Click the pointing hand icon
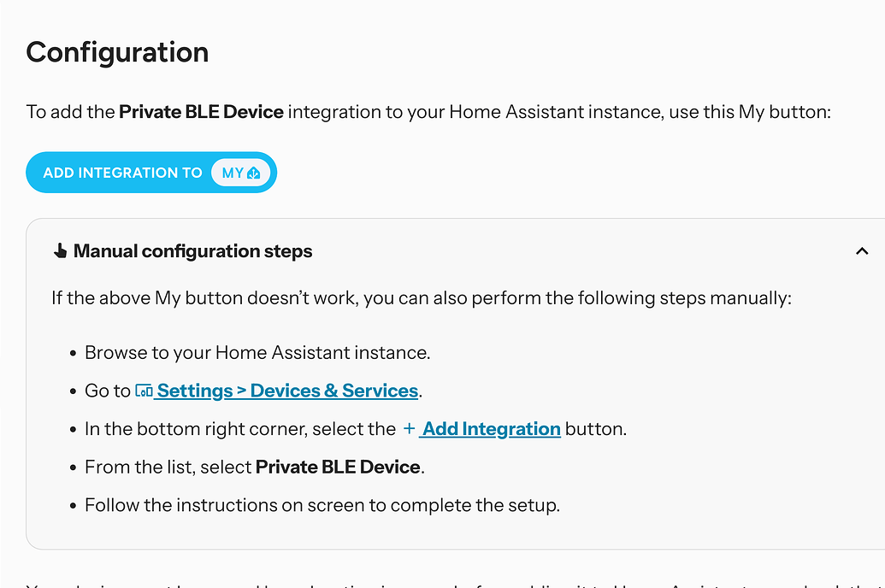885x588 pixels. [60, 251]
